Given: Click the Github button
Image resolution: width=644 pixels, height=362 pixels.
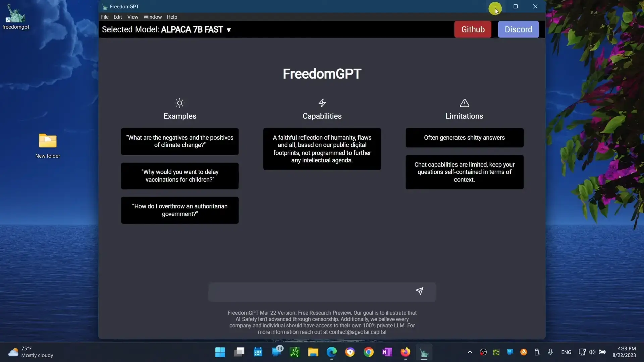Looking at the screenshot, I should point(473,29).
